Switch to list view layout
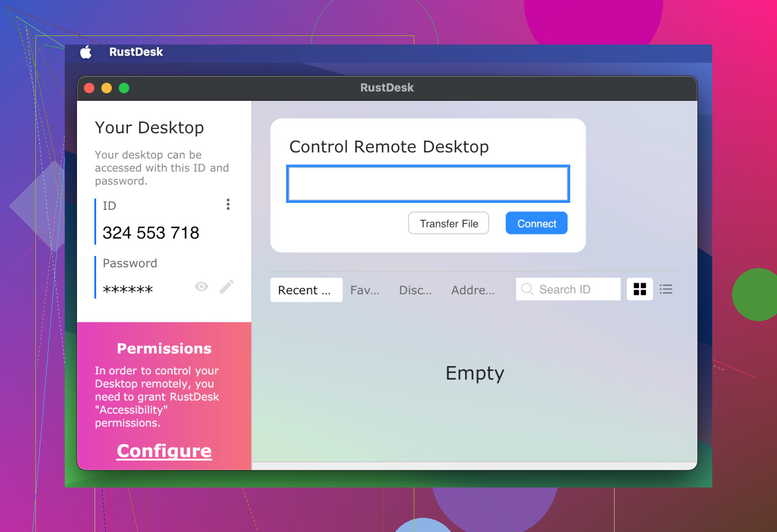 666,289
